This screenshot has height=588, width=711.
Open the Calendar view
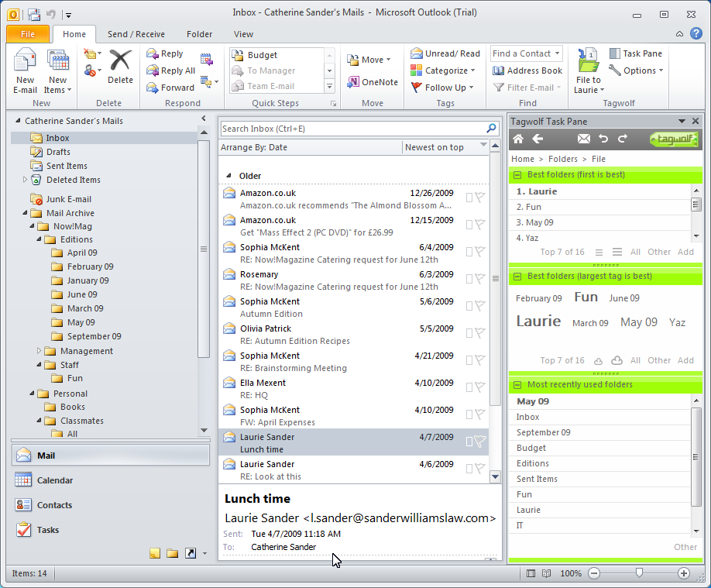(111, 480)
